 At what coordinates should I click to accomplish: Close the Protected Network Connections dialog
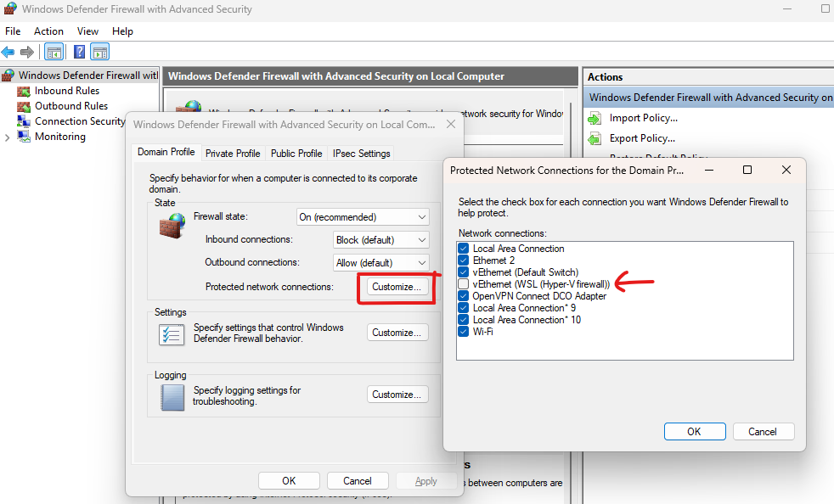pos(786,171)
